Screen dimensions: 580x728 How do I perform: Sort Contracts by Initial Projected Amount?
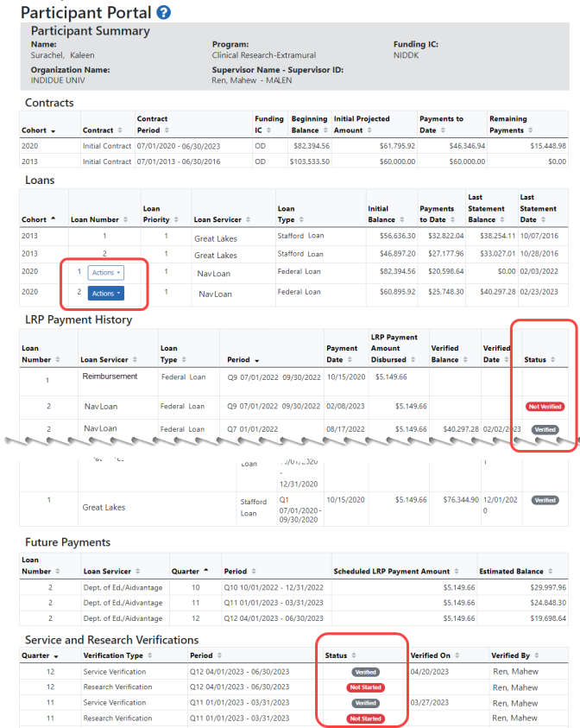point(362,124)
